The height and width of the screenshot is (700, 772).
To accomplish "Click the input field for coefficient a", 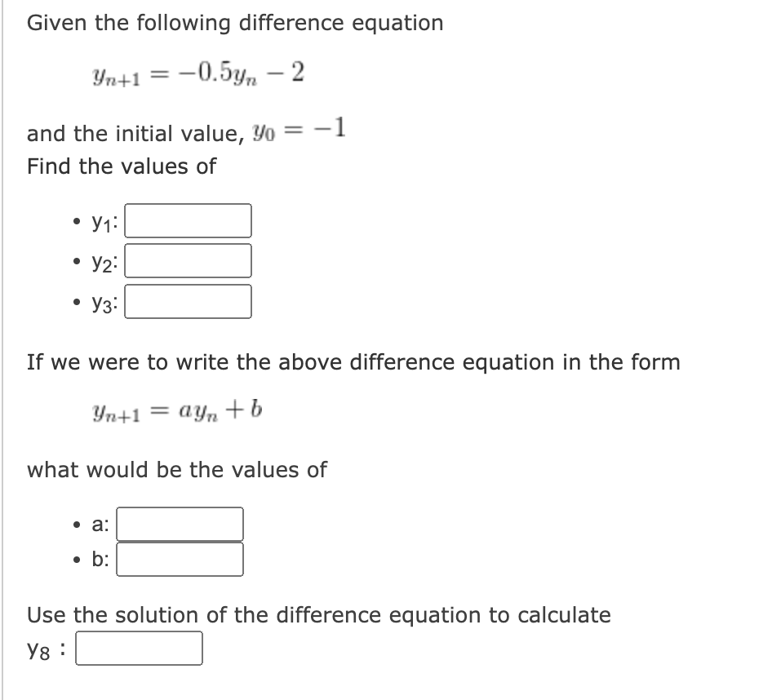I will pos(180,523).
